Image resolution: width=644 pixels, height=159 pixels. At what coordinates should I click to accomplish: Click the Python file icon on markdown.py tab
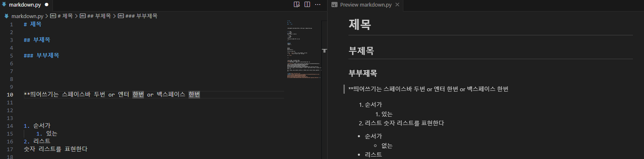tap(4, 5)
